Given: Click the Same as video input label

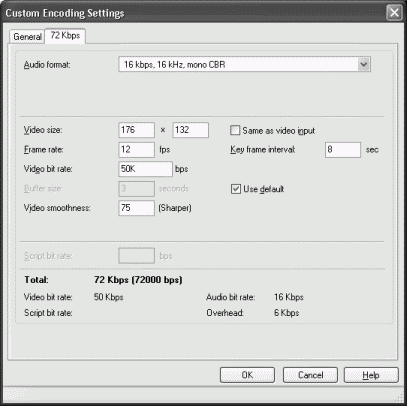Looking at the screenshot, I should tap(279, 131).
